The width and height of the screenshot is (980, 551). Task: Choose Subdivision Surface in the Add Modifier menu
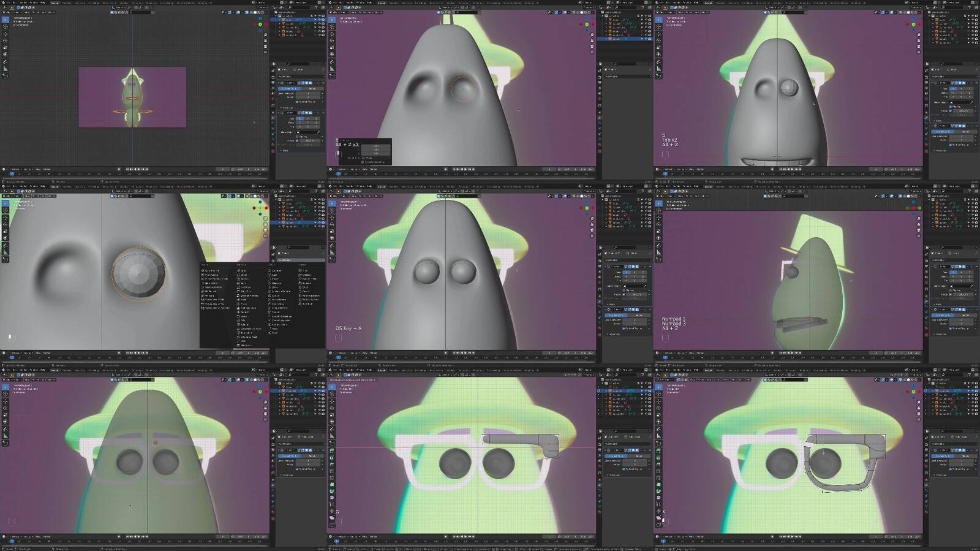tap(249, 329)
